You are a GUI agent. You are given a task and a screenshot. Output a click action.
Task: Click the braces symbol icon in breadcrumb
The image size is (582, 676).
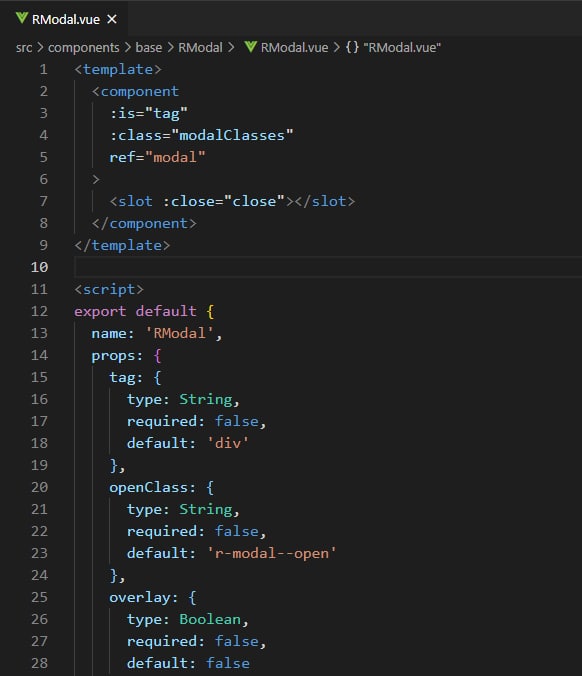(352, 47)
